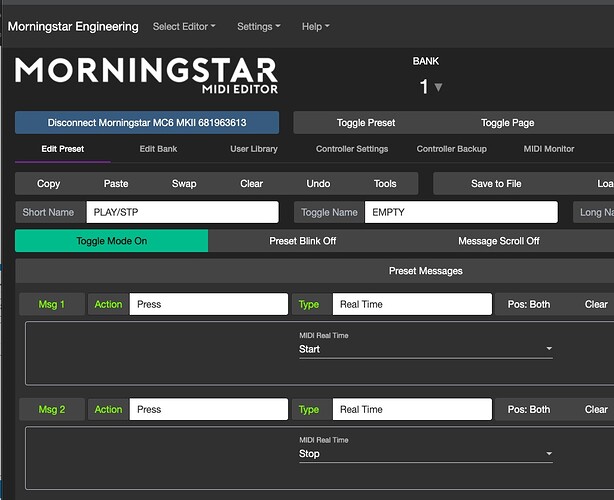Click the Toggle Page button
This screenshot has height=500, width=614.
(x=507, y=123)
